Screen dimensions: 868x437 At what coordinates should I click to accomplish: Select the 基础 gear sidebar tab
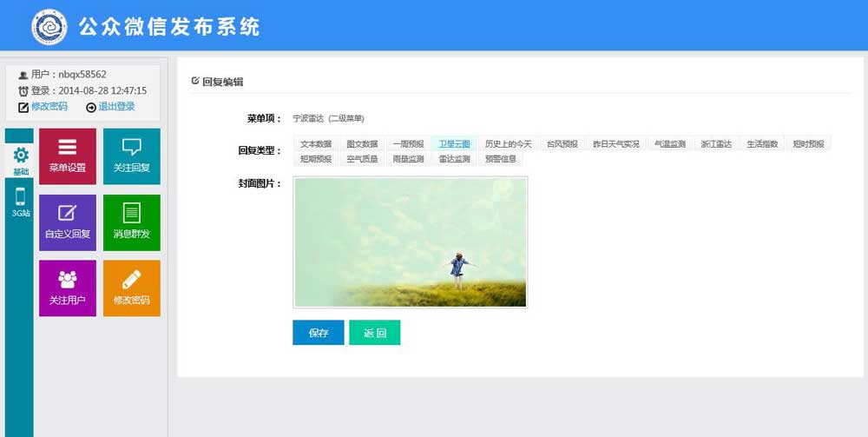pos(20,161)
